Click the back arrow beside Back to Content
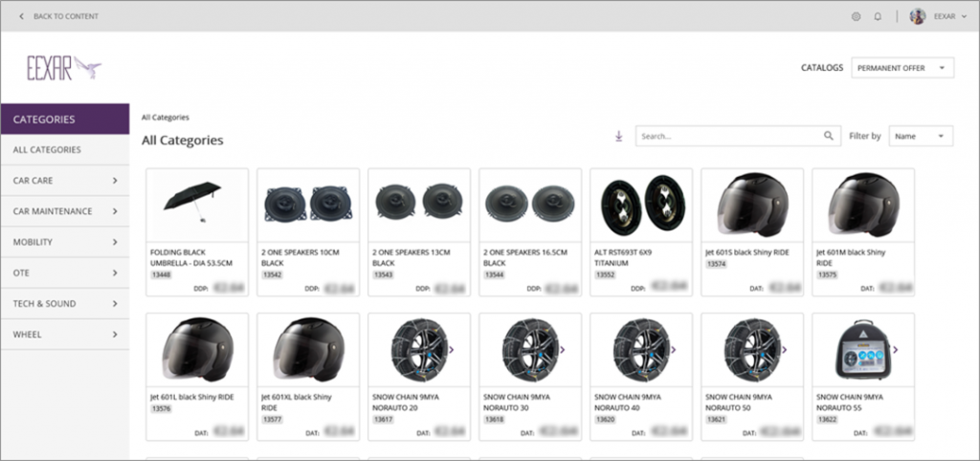The width and height of the screenshot is (980, 461). (x=21, y=17)
